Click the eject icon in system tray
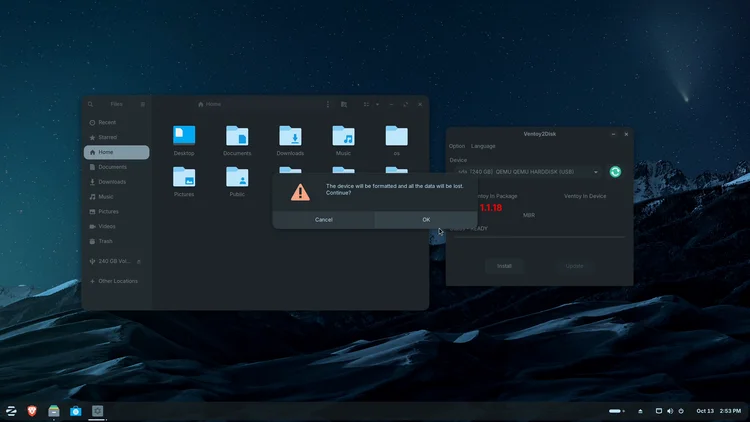 (640, 411)
